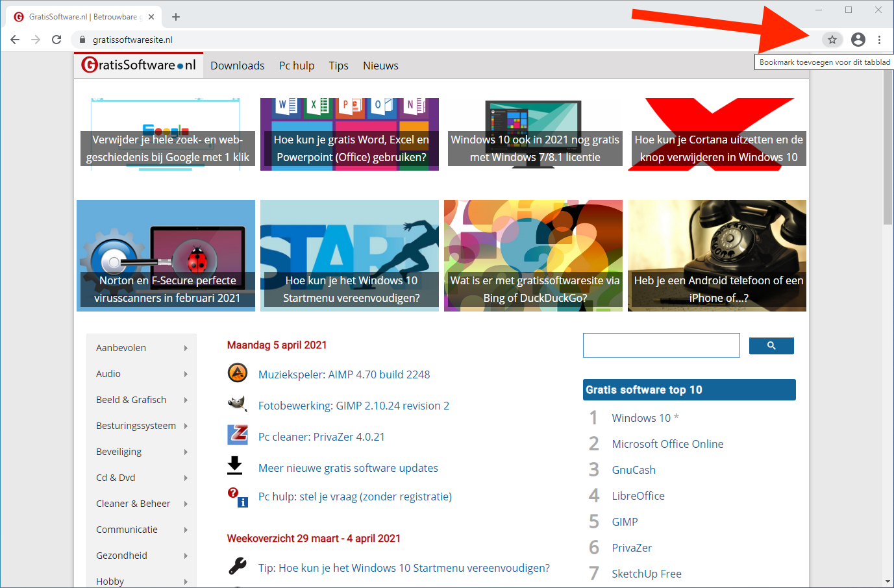This screenshot has width=894, height=588.
Task: Open the Chrome profile account icon
Action: tap(858, 40)
